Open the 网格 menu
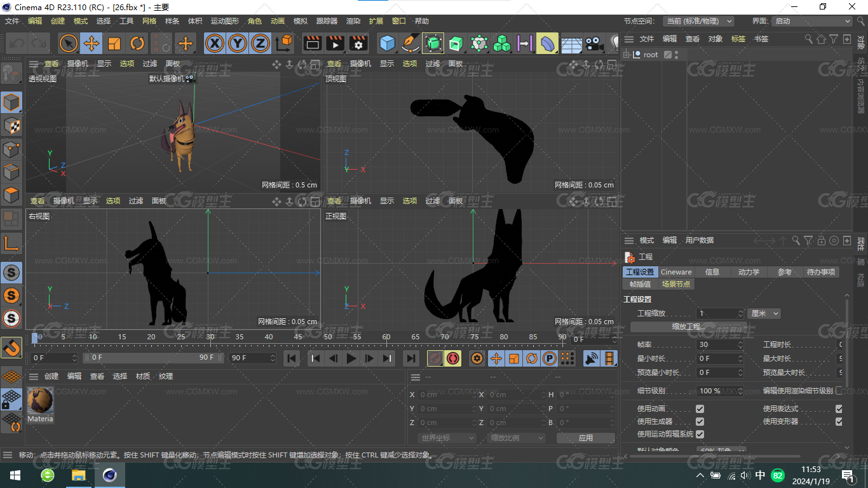The height and width of the screenshot is (488, 868). pos(149,21)
